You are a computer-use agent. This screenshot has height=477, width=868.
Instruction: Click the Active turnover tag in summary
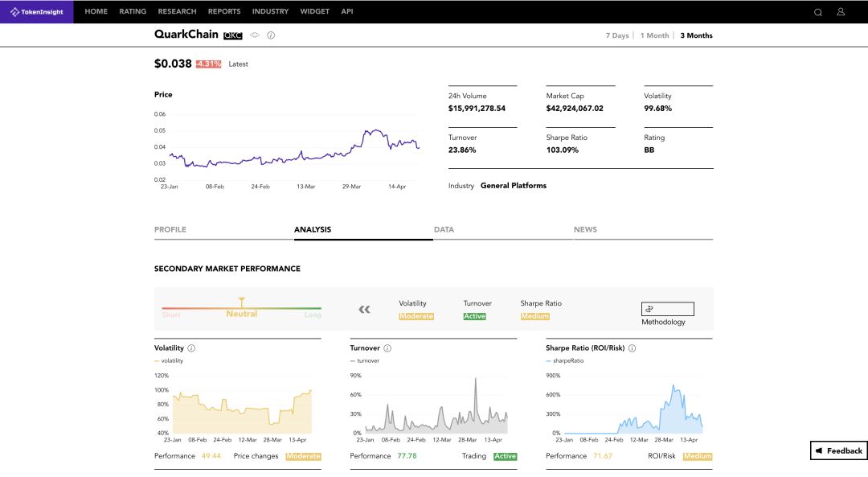pos(474,316)
